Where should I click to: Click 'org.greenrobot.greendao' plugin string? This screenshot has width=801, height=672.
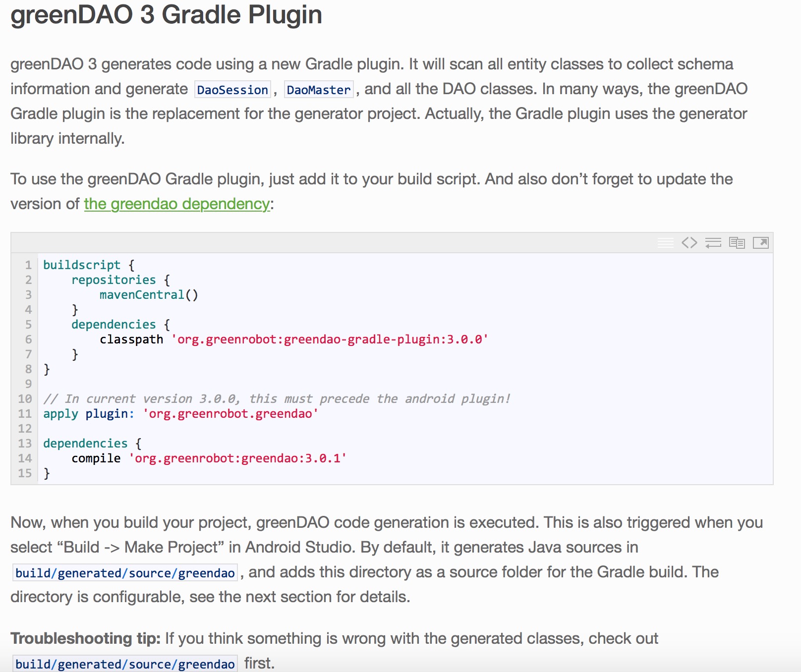[x=230, y=414]
